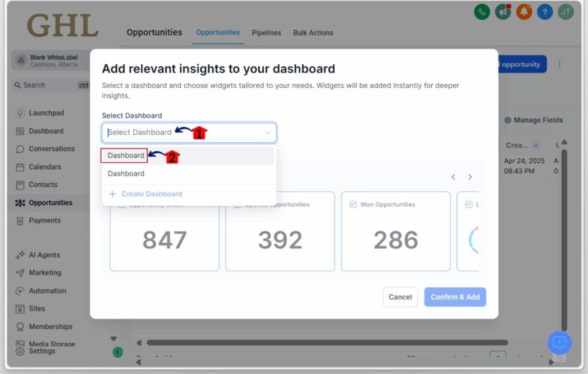Open the Select Dashboard combo box

coord(189,133)
